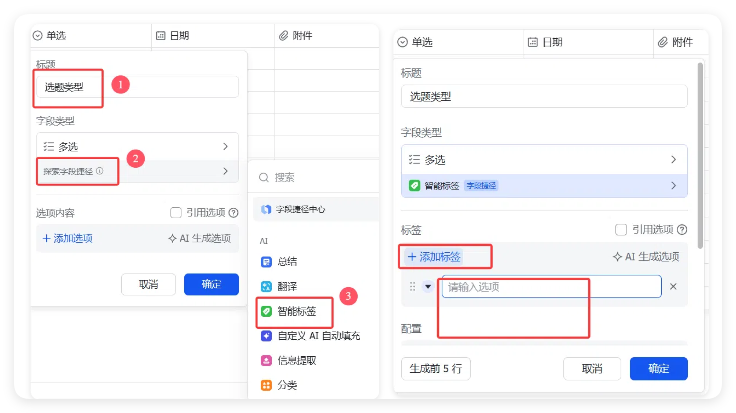Screen dimensions: 736x413
Task: Click the 信息提取 icon
Action: coord(266,360)
